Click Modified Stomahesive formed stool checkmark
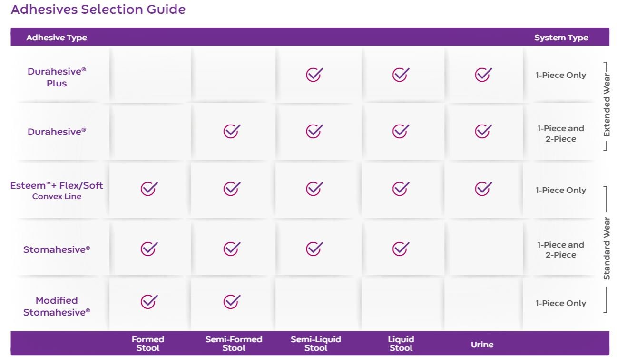This screenshot has width=627, height=364. (149, 301)
